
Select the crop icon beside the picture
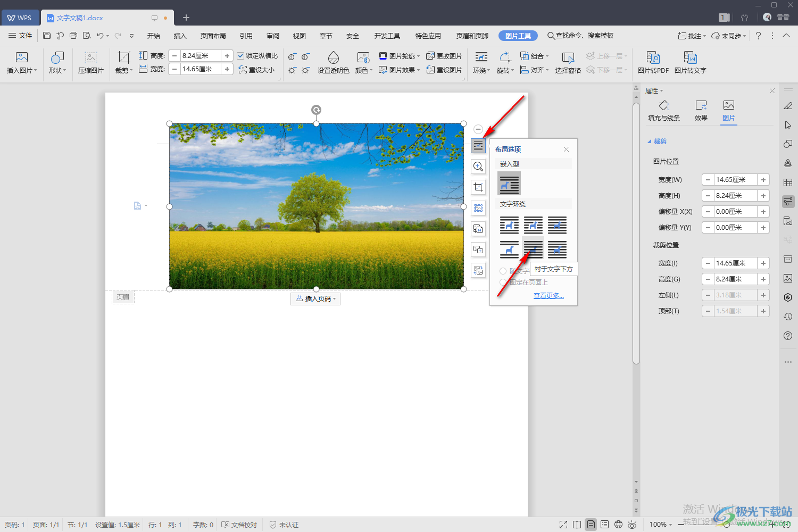(x=478, y=187)
